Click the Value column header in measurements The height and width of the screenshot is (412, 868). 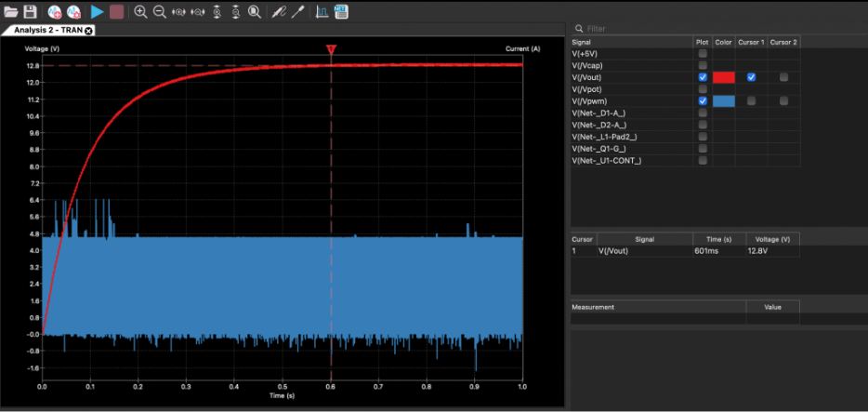pos(772,307)
